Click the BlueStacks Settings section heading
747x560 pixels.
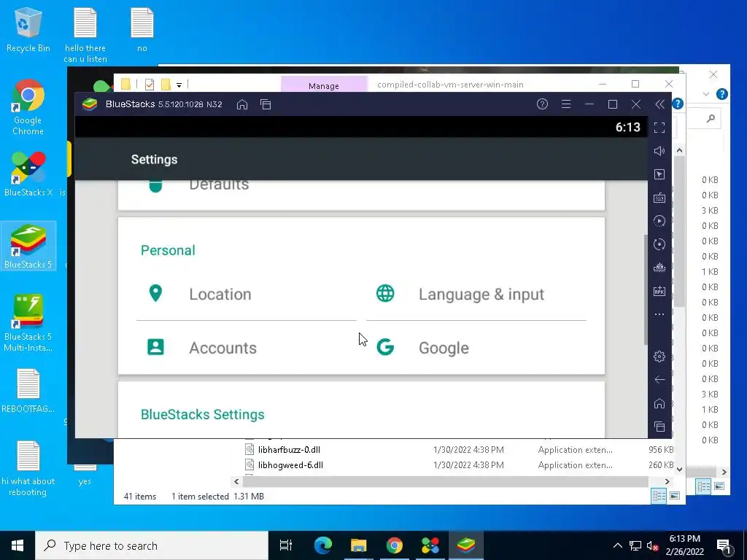[203, 414]
